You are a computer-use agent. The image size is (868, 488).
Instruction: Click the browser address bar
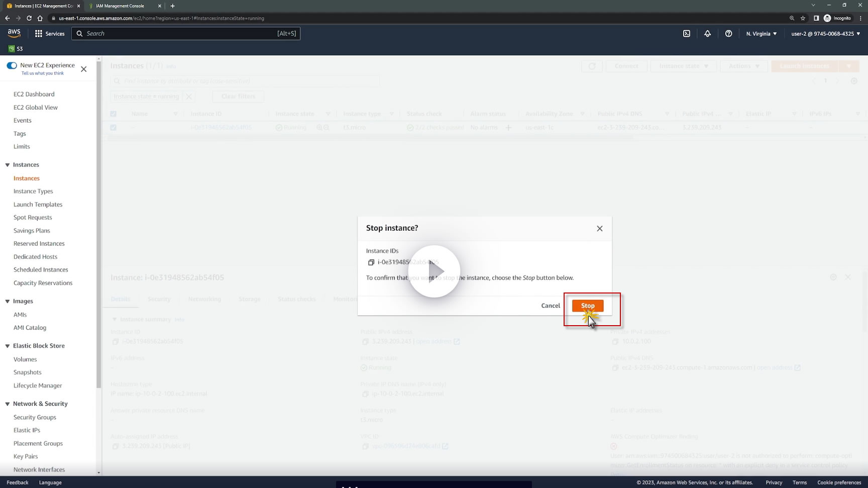point(417,18)
